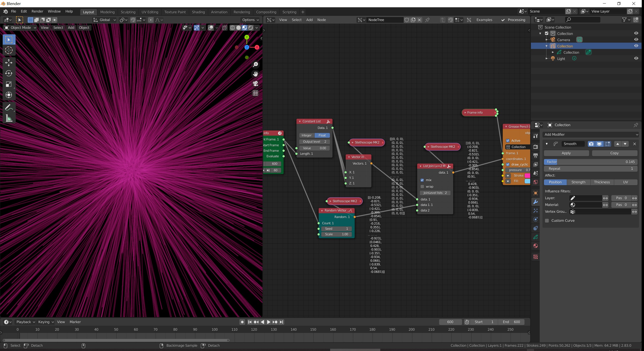Activate the Annotate pencil tool
644x351 pixels.
point(9,107)
